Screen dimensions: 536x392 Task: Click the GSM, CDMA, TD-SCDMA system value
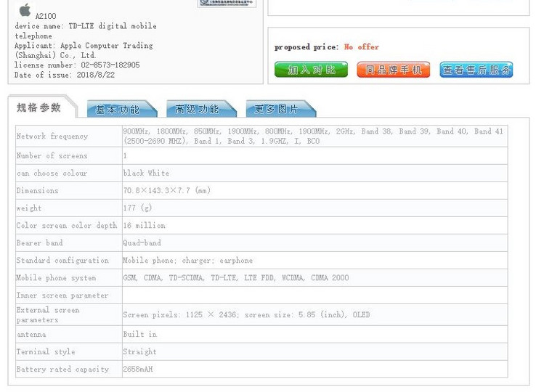(236, 278)
